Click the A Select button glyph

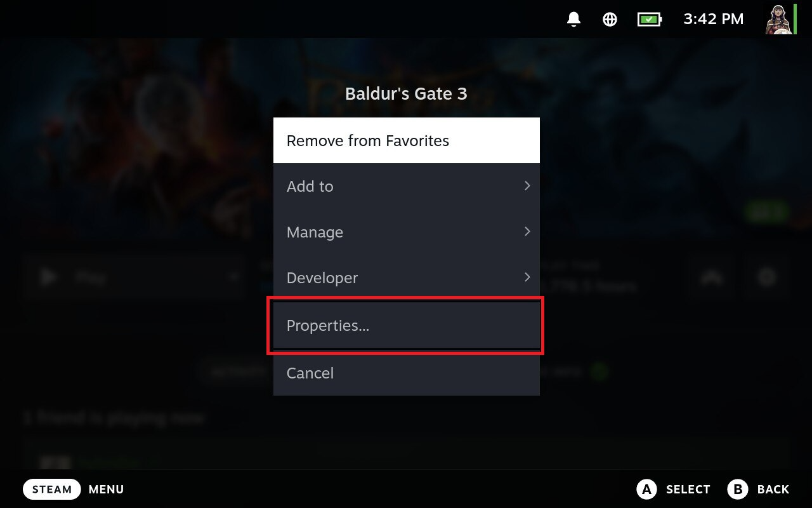pyautogui.click(x=646, y=489)
